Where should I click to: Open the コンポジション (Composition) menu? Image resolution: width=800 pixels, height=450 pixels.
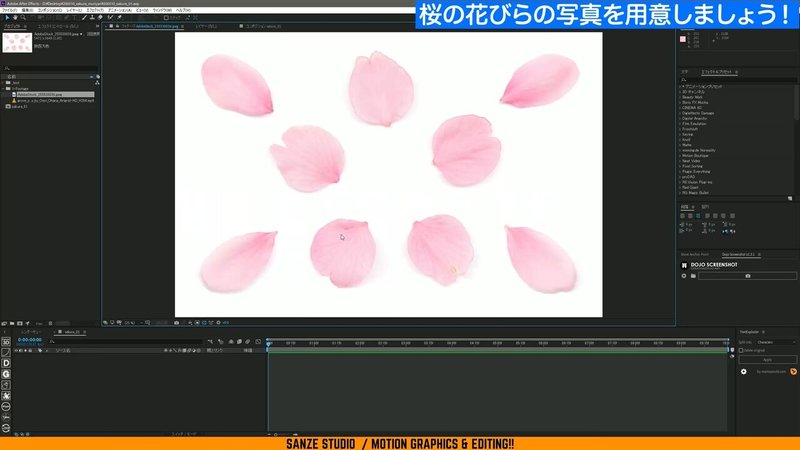[49, 10]
